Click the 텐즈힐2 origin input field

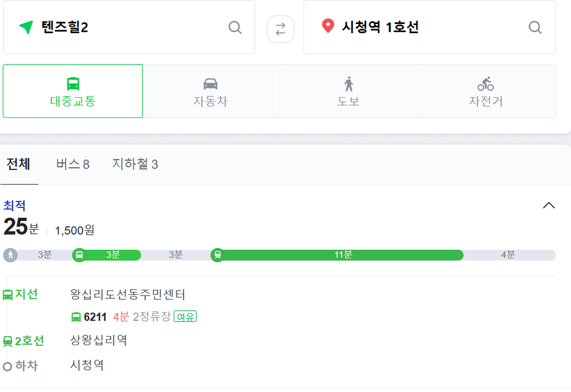(129, 27)
